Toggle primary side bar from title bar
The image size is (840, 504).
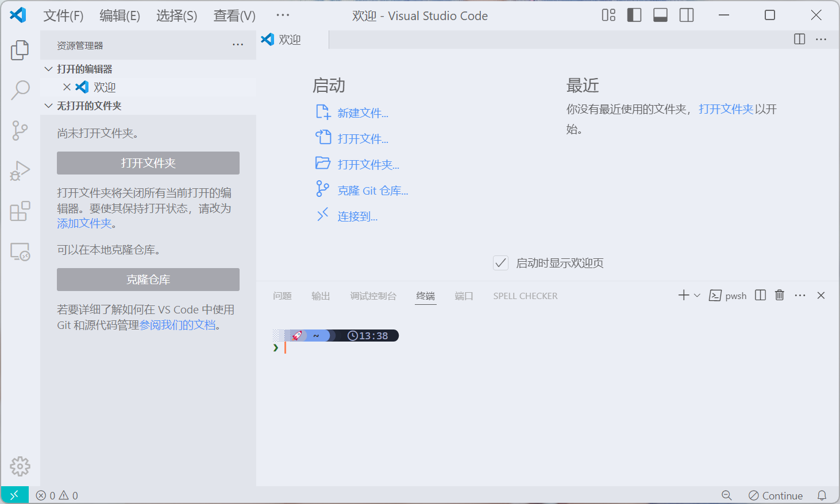(634, 15)
